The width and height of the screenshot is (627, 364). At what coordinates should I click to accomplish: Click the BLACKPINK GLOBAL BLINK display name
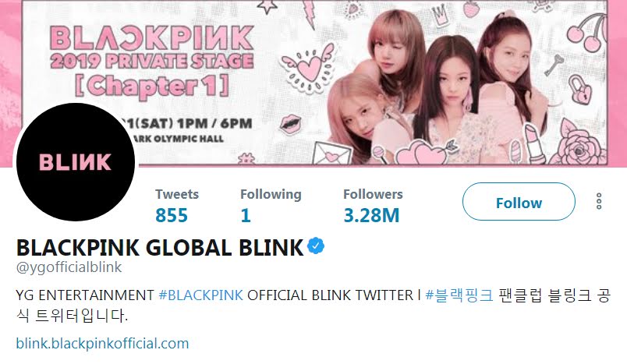click(160, 247)
